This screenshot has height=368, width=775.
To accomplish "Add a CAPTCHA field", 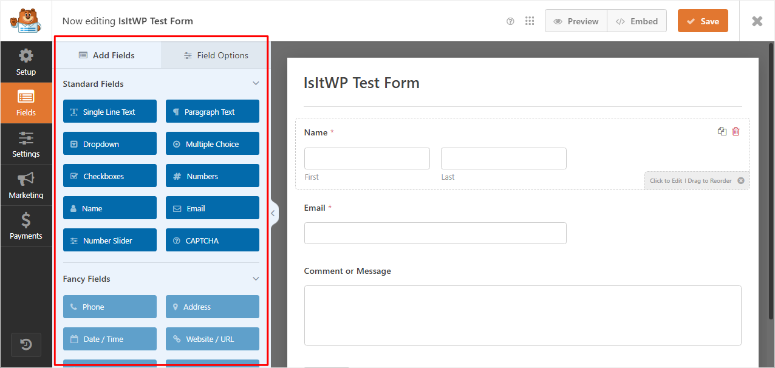I will (213, 240).
